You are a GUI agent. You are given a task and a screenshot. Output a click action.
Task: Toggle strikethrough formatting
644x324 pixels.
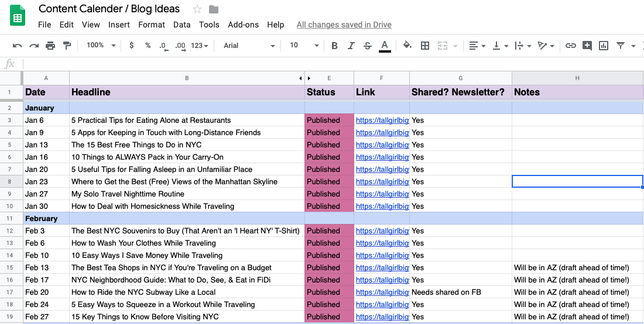[x=368, y=46]
